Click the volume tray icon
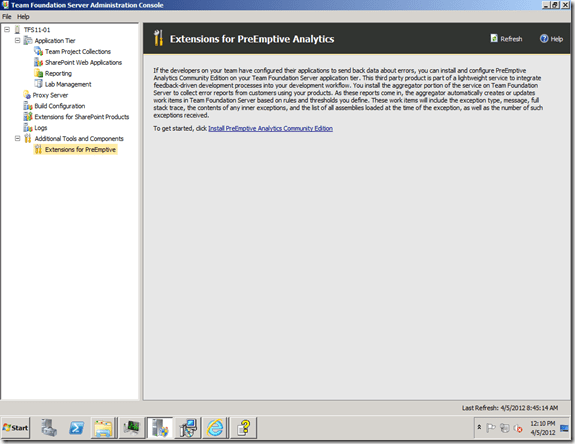575x444 pixels. click(x=518, y=428)
